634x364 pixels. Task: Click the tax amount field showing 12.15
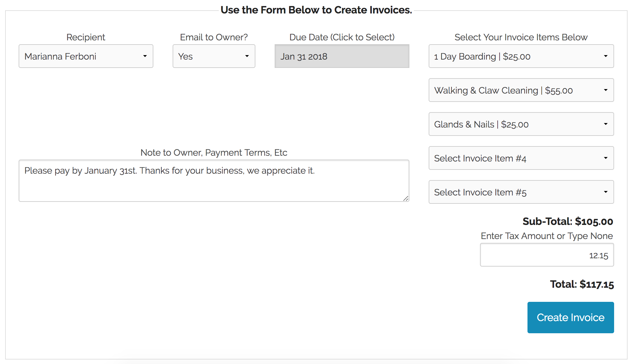point(547,255)
